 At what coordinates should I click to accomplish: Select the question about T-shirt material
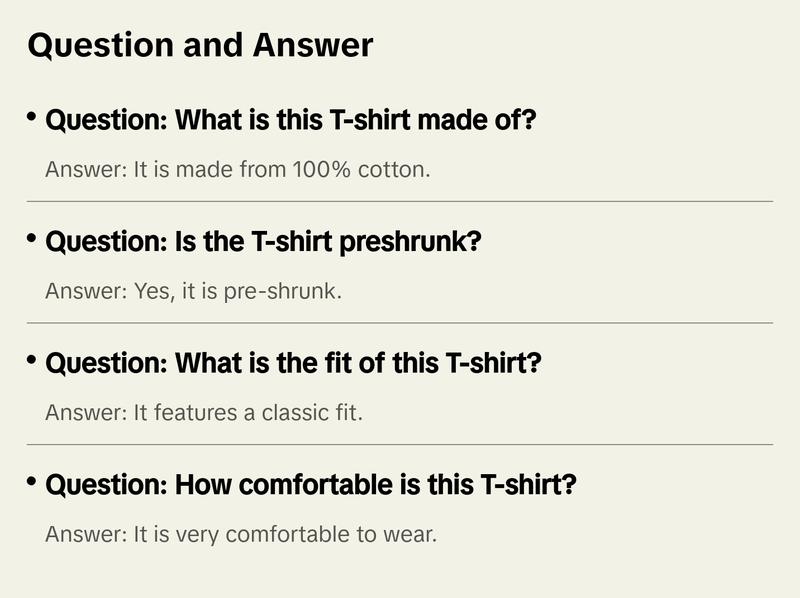click(x=291, y=121)
